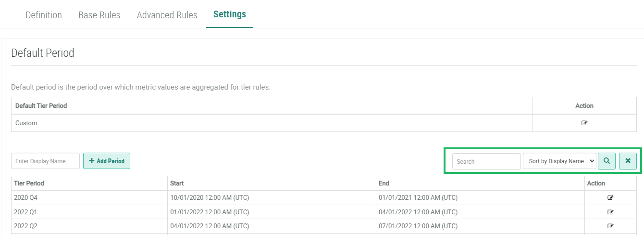Open edit for 2022 Q1 period
Image resolution: width=644 pixels, height=235 pixels.
(610, 212)
